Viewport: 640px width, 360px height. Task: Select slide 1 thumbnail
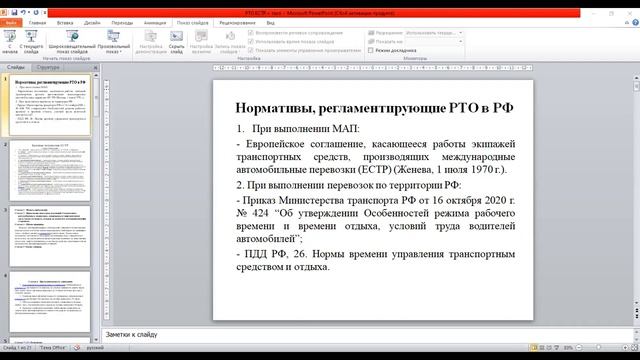(x=50, y=105)
